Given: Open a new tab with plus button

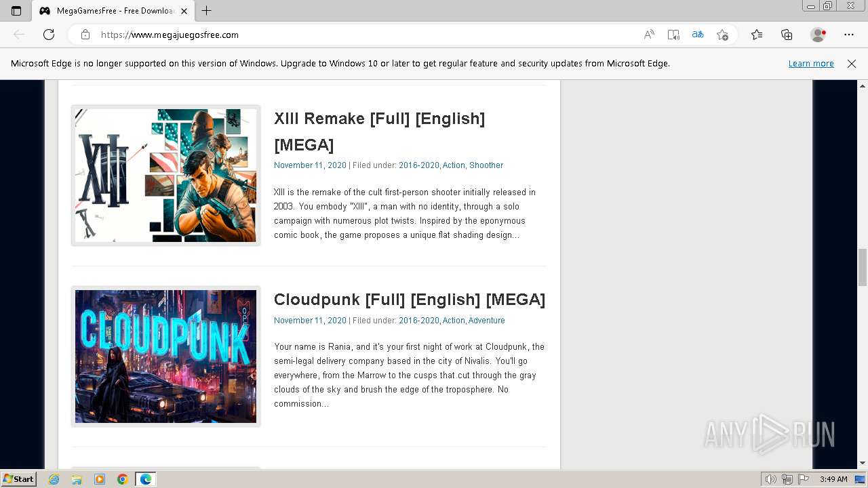Looking at the screenshot, I should pyautogui.click(x=207, y=11).
